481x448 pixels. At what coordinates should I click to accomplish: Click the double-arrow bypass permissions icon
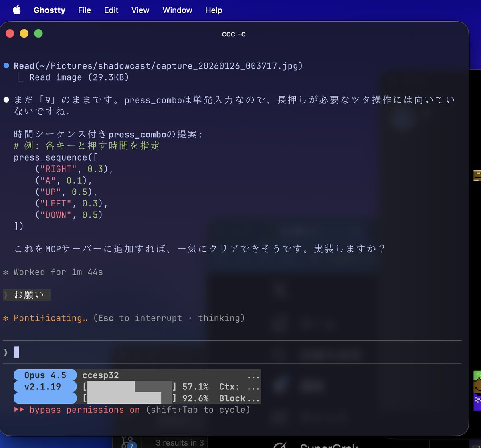click(x=19, y=410)
